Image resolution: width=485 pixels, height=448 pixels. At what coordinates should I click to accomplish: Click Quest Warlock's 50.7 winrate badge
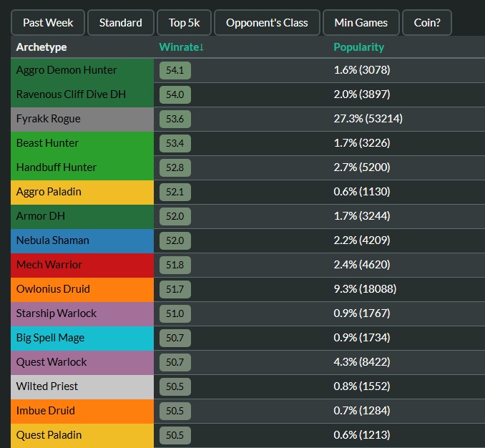coord(175,363)
